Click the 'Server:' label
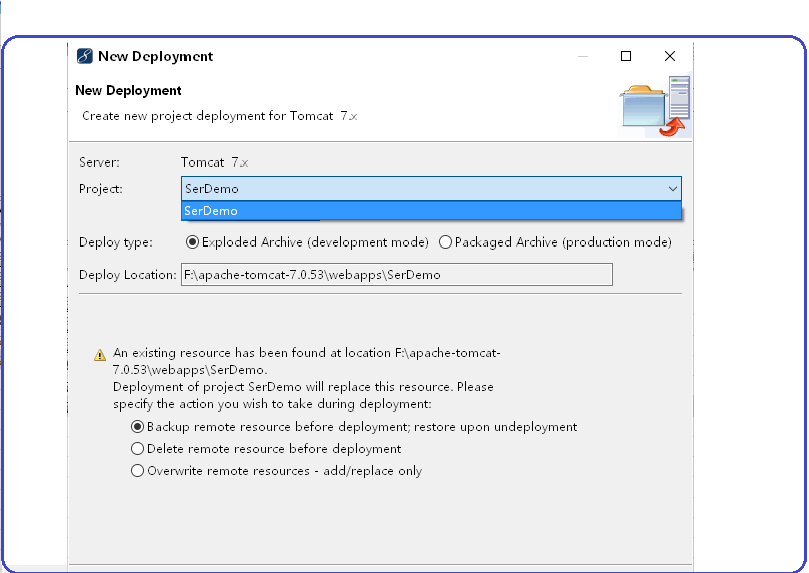The height and width of the screenshot is (573, 809). tap(99, 162)
